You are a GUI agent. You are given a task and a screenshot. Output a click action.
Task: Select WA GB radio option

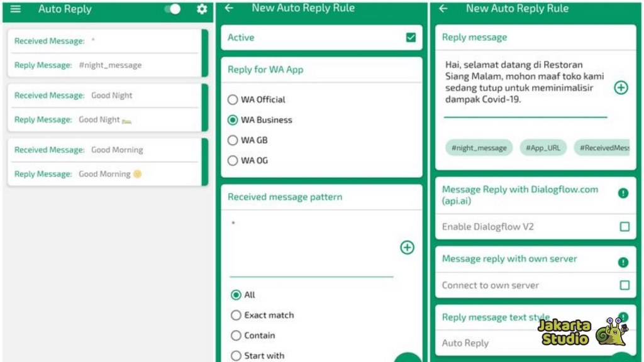233,140
